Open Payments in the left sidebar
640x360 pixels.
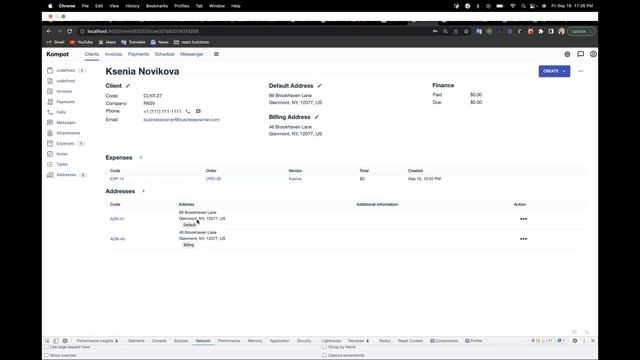[x=65, y=102]
